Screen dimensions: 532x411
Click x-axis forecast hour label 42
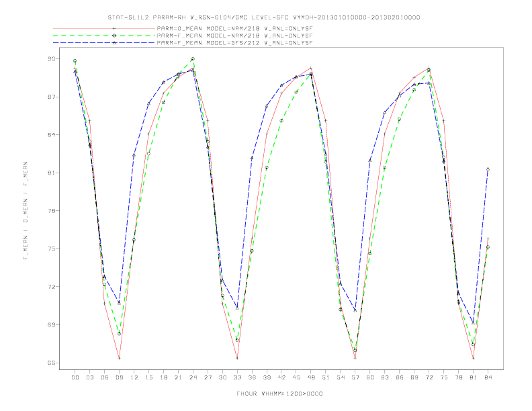[281, 377]
